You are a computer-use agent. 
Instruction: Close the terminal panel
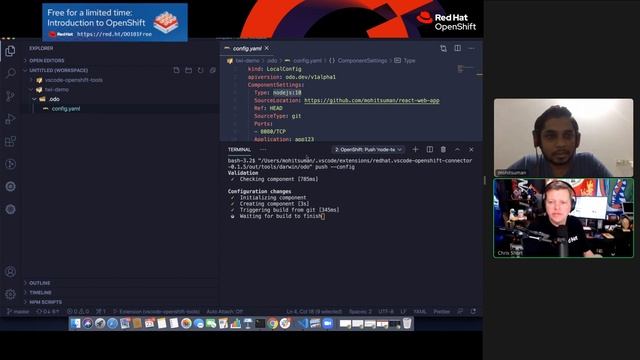[471, 149]
